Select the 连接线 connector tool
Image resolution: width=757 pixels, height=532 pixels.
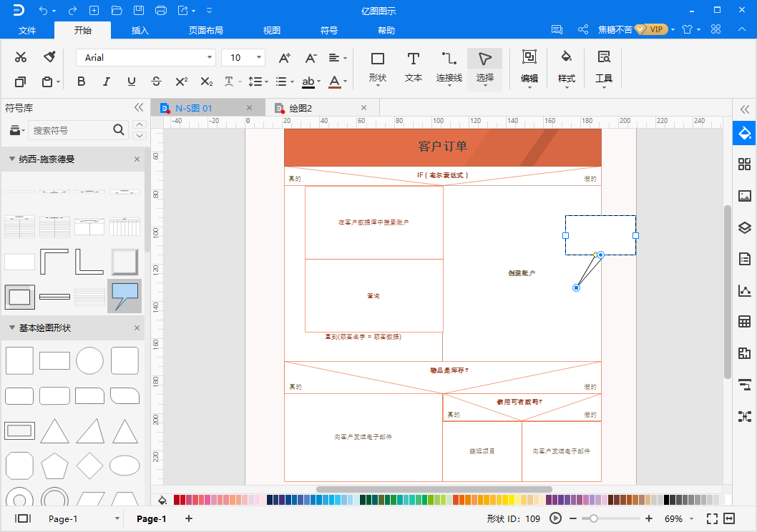point(449,68)
